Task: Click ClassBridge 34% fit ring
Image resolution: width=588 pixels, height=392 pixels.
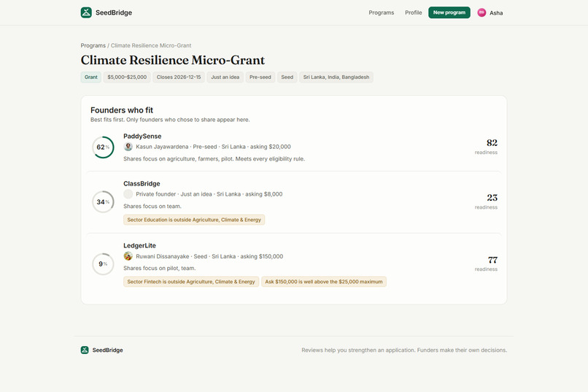Action: pos(103,201)
